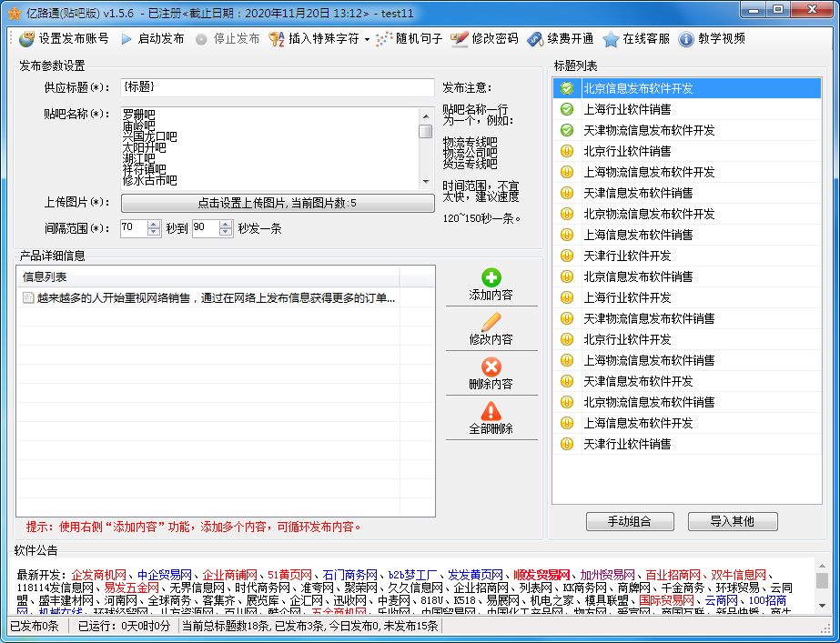Expand the 插入特殊字符 dropdown arrow
This screenshot has width=840, height=643.
367,40
